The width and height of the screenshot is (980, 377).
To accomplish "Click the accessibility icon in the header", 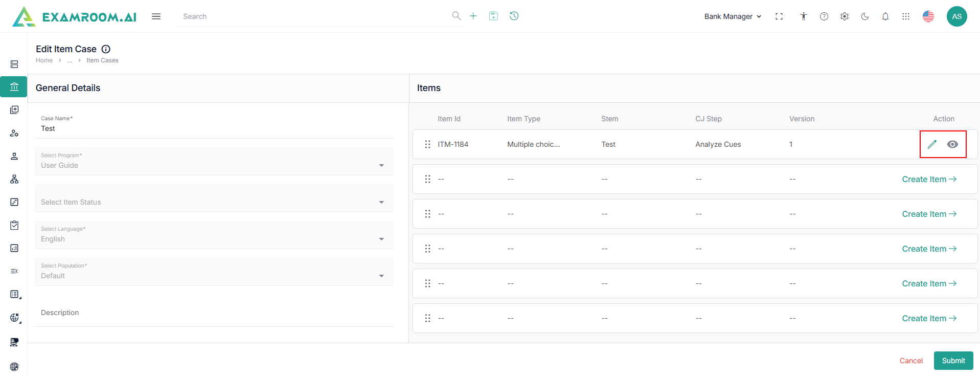I will pos(804,16).
